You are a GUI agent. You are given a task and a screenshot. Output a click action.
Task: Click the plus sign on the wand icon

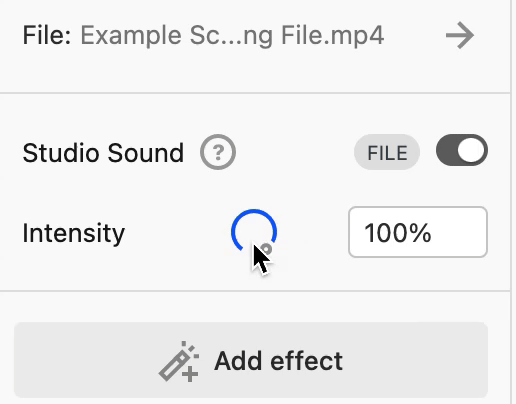[190, 374]
